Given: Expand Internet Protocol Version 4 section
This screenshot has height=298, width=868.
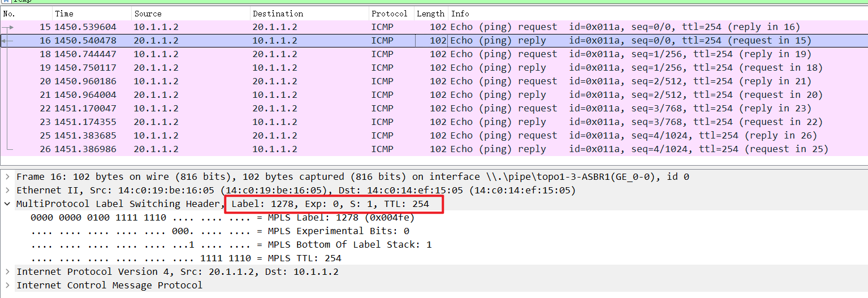Looking at the screenshot, I should pyautogui.click(x=7, y=272).
